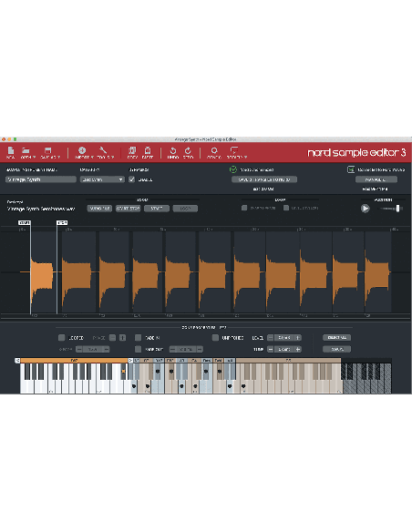This screenshot has width=412, height=532.
Task: Click the New project icon
Action: [11, 150]
